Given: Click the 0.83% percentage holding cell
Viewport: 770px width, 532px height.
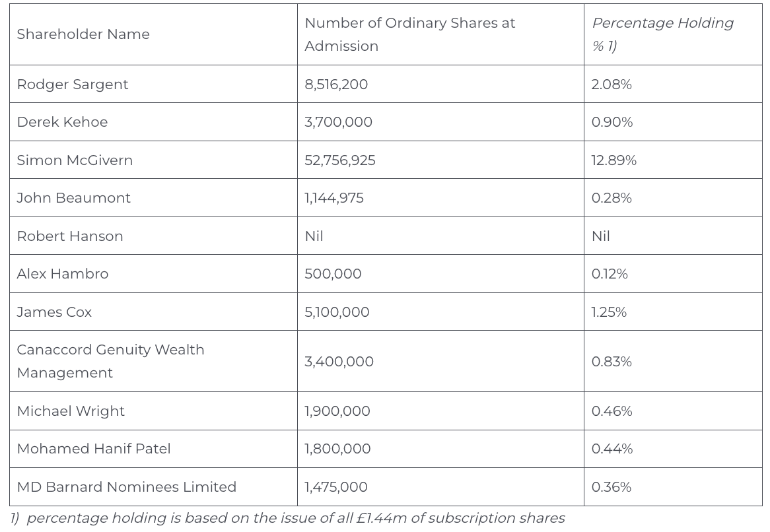Looking at the screenshot, I should 612,362.
